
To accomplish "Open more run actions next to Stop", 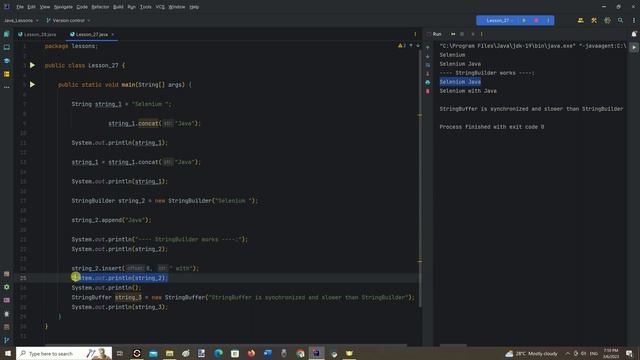I will pyautogui.click(x=548, y=20).
